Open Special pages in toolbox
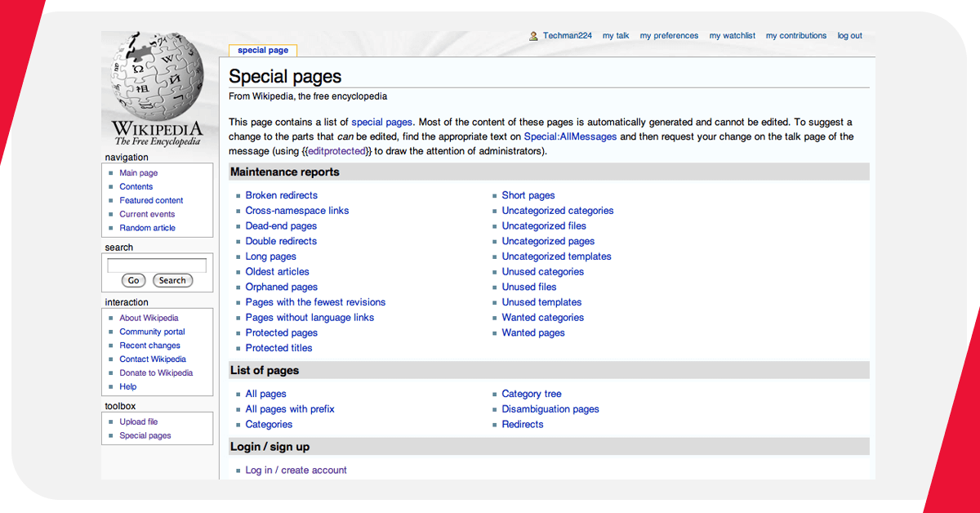Viewport: 980px width, 513px height. click(x=145, y=436)
